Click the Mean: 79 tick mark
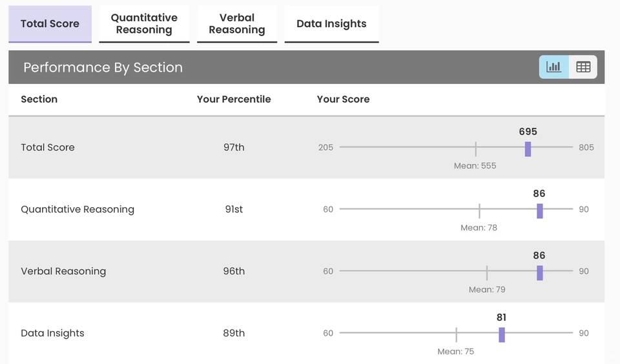 (x=487, y=273)
